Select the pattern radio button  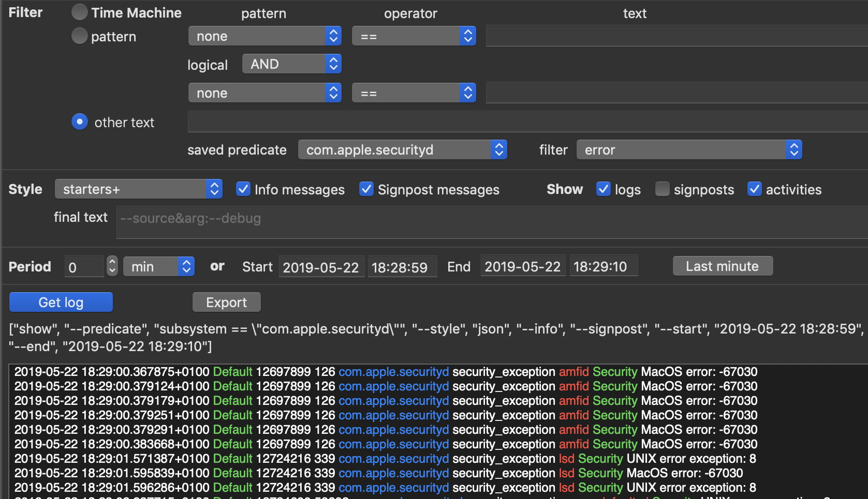(79, 36)
